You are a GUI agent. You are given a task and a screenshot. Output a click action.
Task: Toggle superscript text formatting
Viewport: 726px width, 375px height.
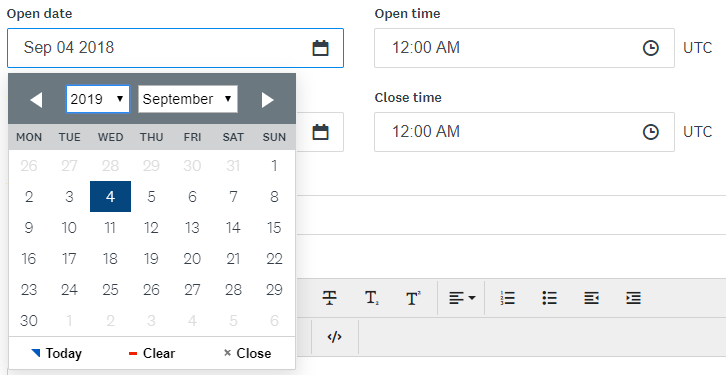point(413,298)
